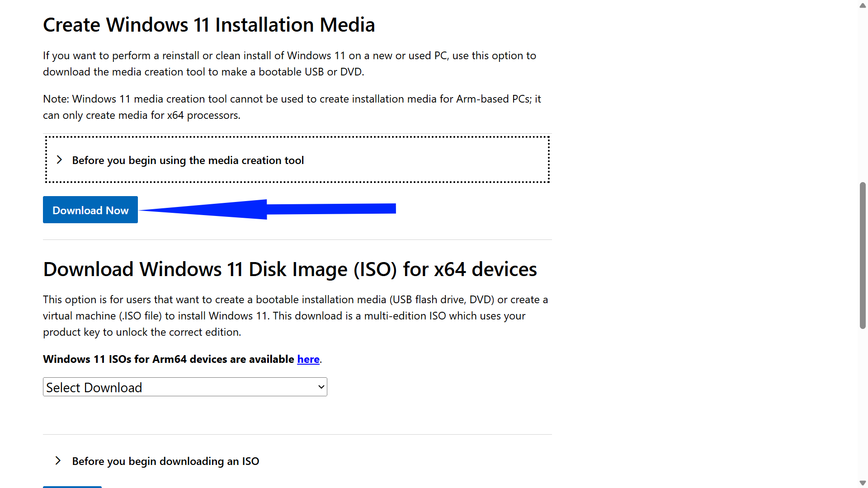Viewport: 868px width, 488px height.
Task: Click the partially visible blue button at page bottom
Action: click(x=72, y=487)
